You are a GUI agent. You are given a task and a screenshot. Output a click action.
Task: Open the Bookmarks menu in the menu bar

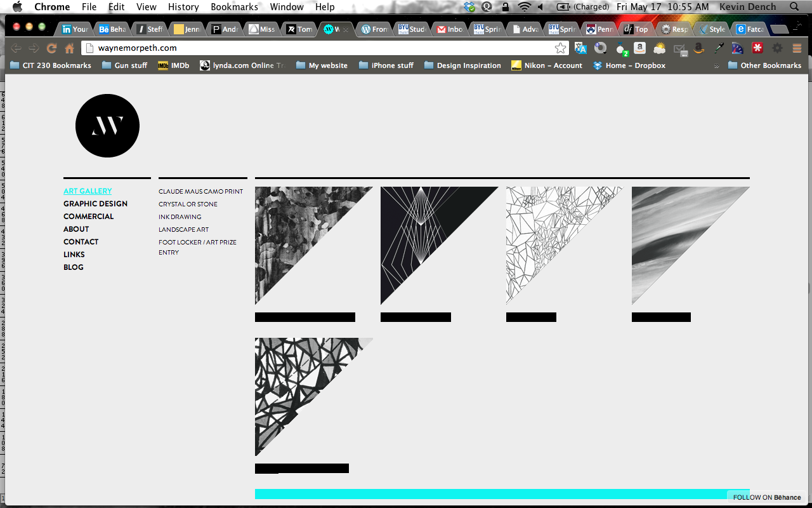click(x=234, y=7)
